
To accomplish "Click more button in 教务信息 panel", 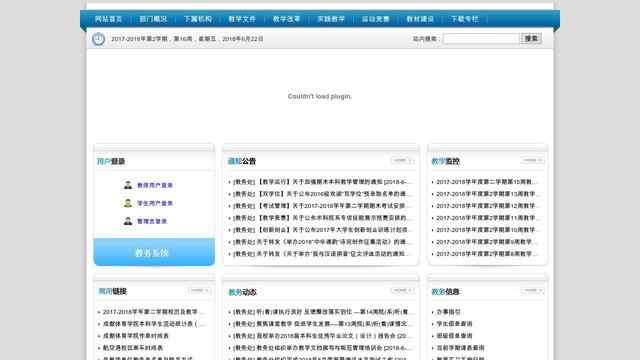I will coord(532,291).
